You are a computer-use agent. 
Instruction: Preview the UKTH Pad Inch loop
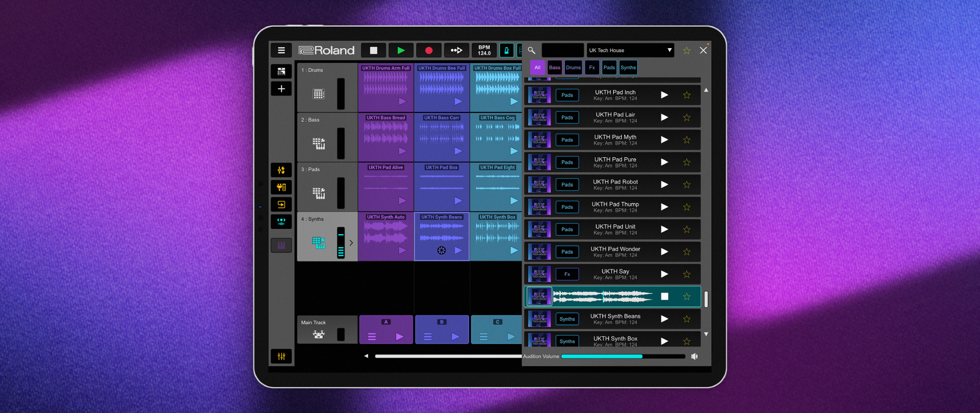(664, 95)
